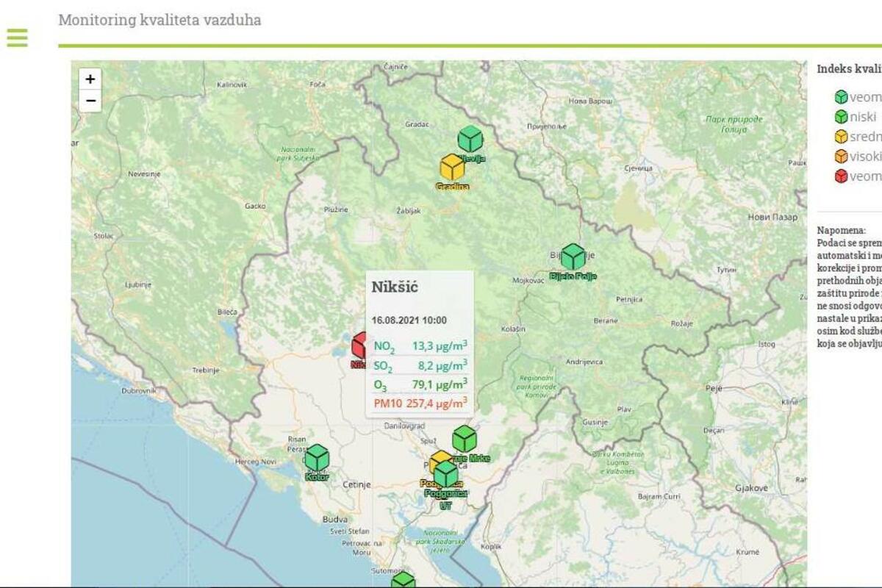Select the green Podgorica UT marker

[446, 476]
